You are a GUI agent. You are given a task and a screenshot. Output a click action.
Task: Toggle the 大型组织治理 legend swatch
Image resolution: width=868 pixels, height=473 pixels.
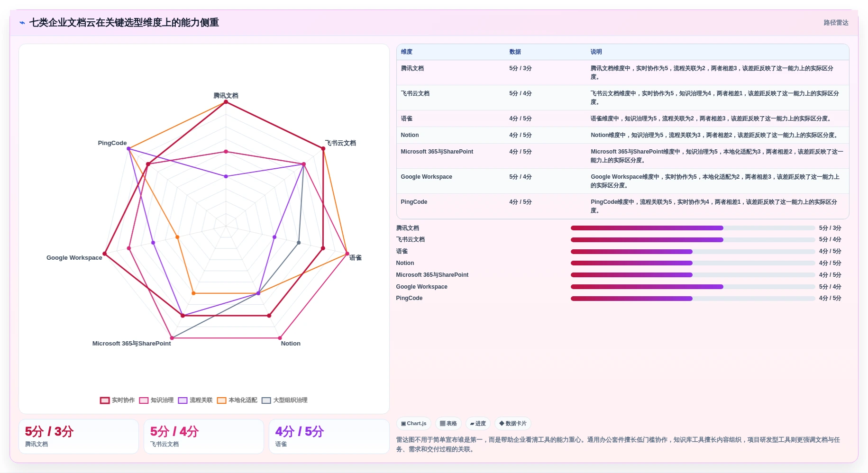pos(266,400)
